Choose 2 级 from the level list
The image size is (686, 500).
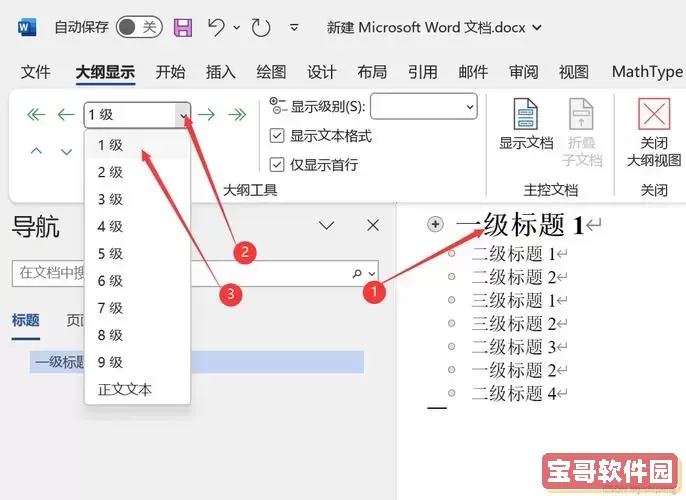pyautogui.click(x=137, y=172)
